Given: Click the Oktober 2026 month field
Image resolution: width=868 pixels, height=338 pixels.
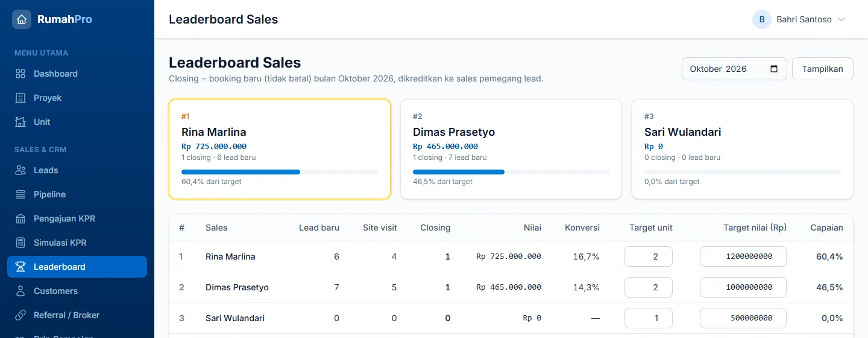Looking at the screenshot, I should click(734, 69).
